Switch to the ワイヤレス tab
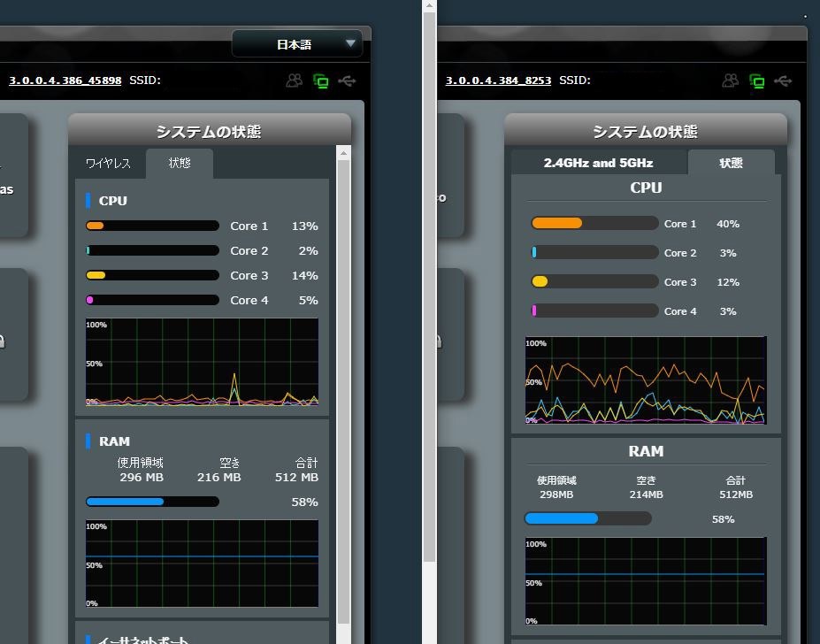The width and height of the screenshot is (820, 644). pos(108,164)
